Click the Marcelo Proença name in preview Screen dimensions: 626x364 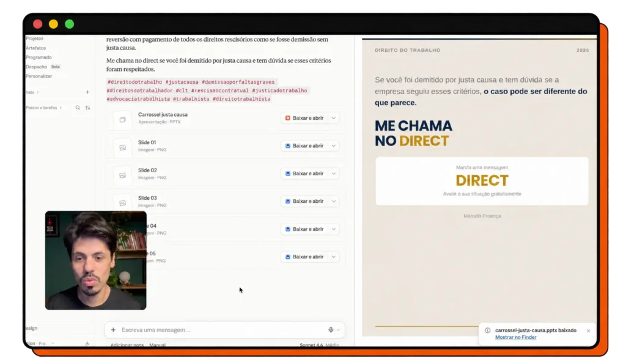[x=482, y=216]
